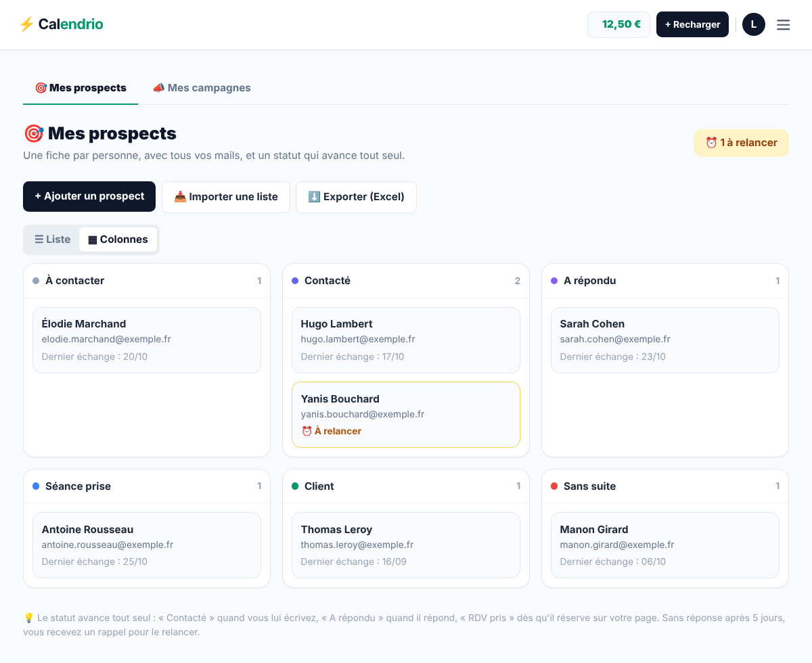Select Sarah Cohen's prospect card
Viewport: 812px width, 663px height.
pos(665,340)
